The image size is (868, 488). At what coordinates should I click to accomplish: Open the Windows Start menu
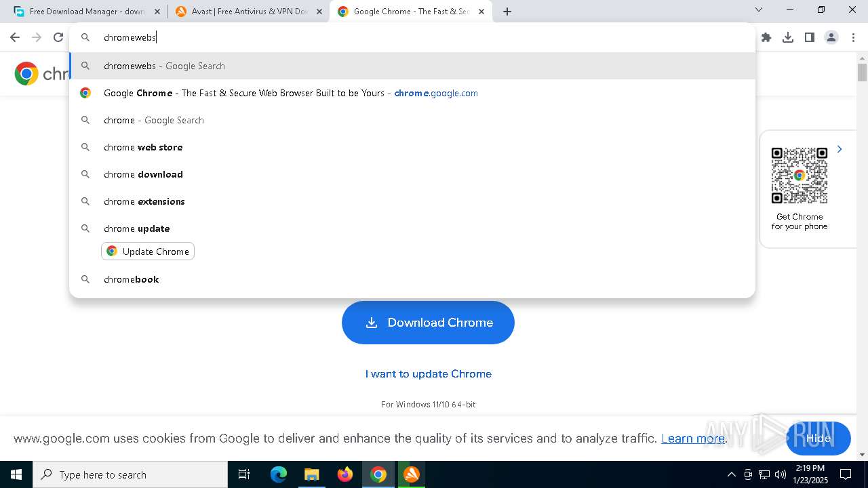(16, 474)
